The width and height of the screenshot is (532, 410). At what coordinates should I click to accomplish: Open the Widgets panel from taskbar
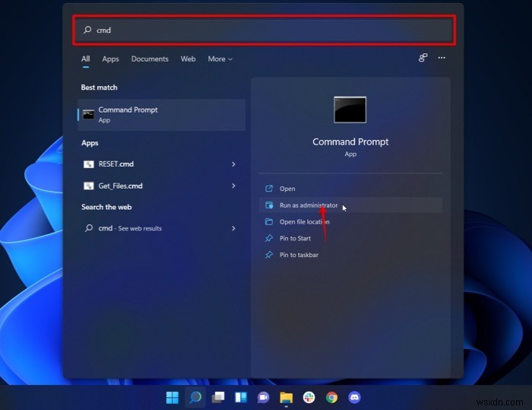point(241,397)
